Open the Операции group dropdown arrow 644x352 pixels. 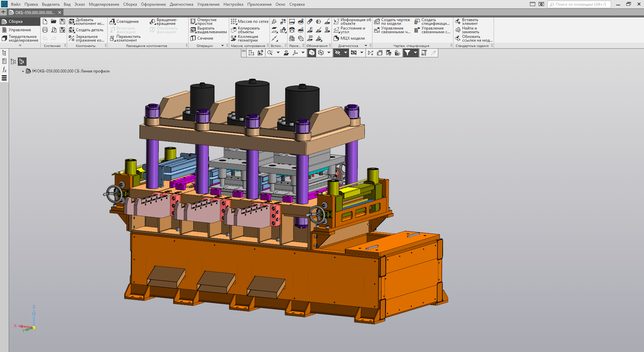(x=222, y=46)
